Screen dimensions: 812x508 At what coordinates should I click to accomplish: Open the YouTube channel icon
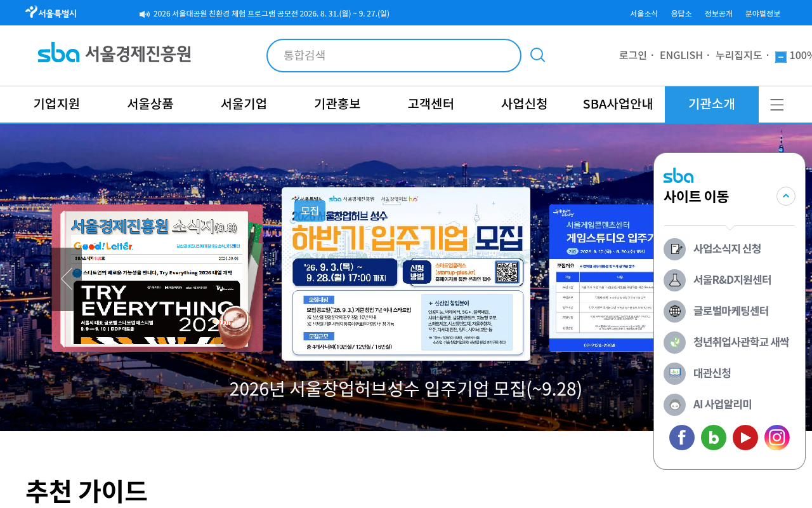pyautogui.click(x=745, y=438)
